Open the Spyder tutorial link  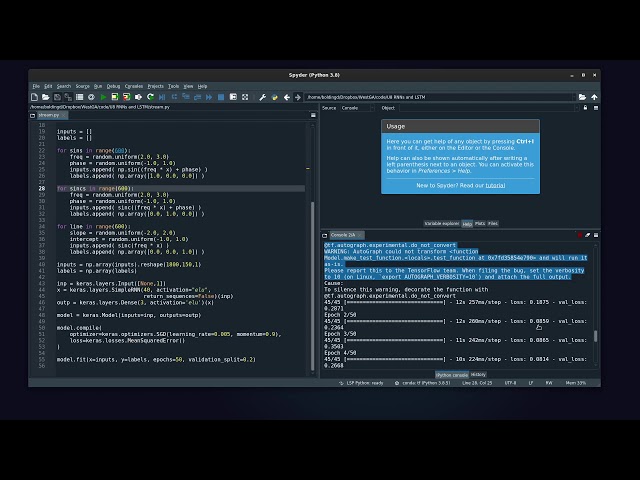click(x=495, y=186)
